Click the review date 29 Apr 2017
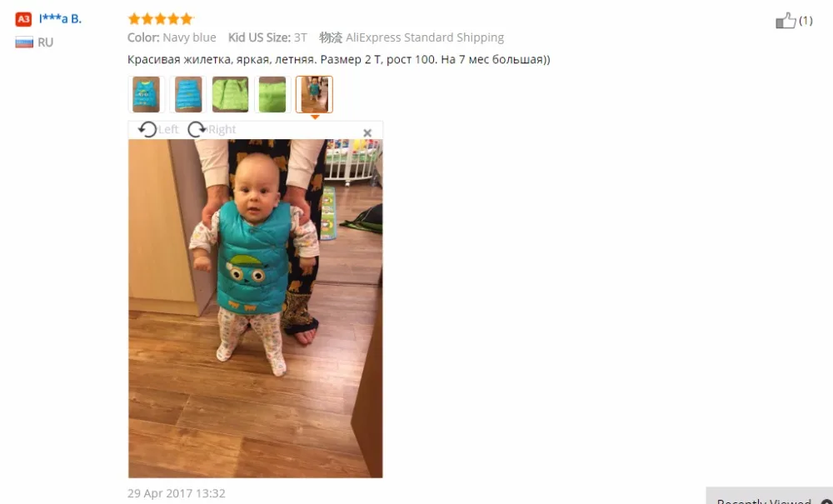Image resolution: width=833 pixels, height=504 pixels. click(x=177, y=493)
